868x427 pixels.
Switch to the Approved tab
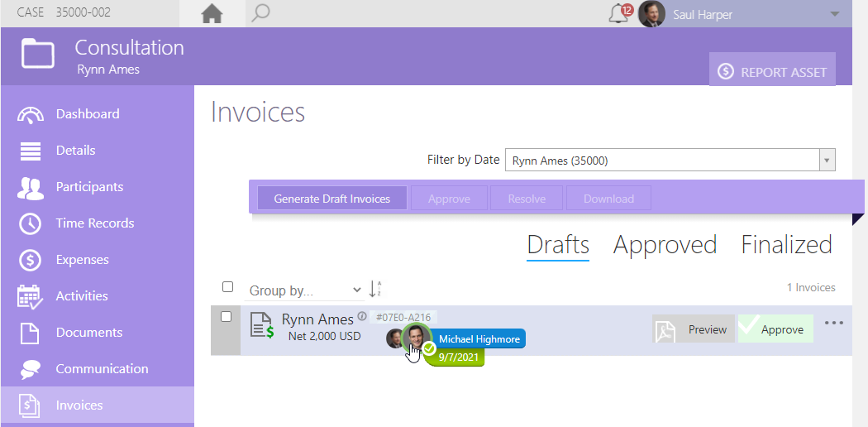pos(665,245)
